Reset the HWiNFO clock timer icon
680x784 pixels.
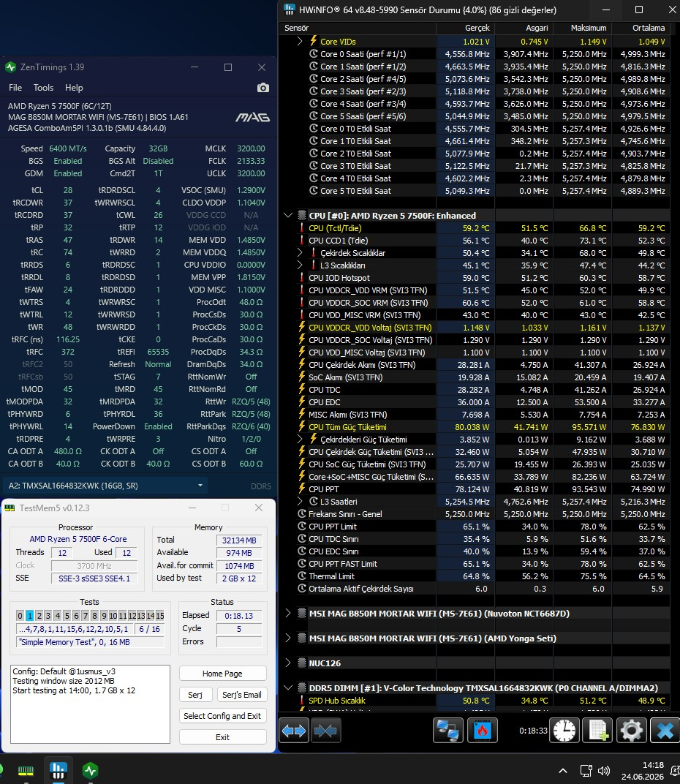coord(564,731)
